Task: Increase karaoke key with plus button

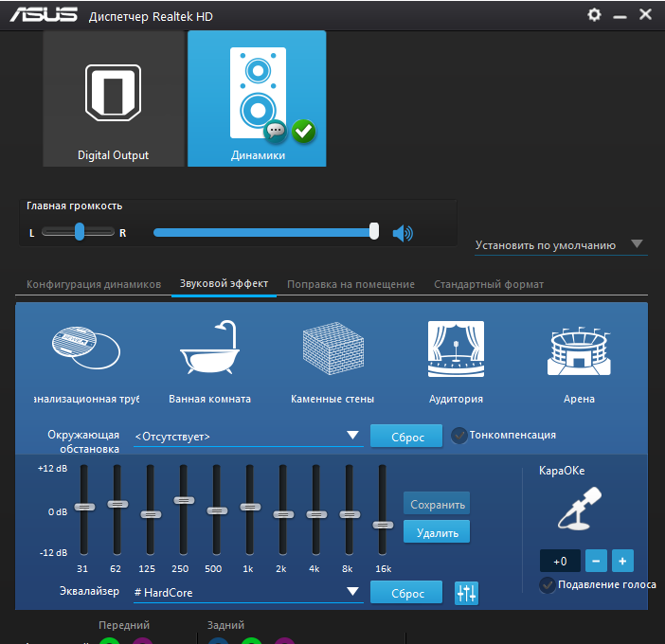Action: (x=622, y=561)
